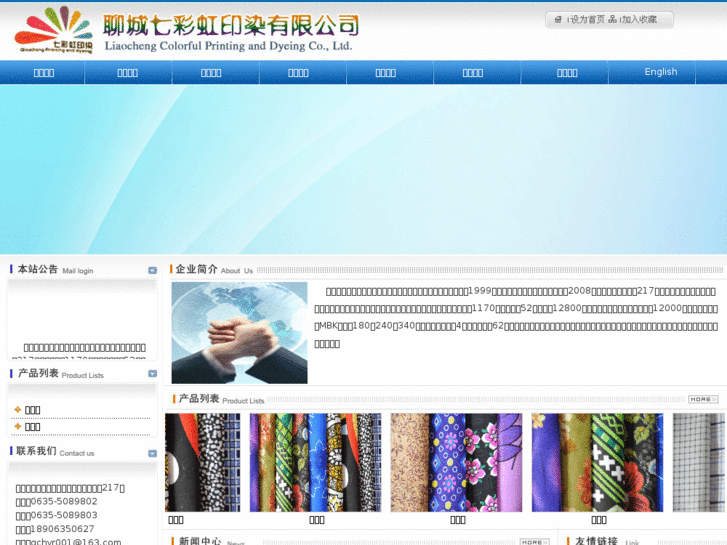Open the multicolor striped fabric rolls thumbnail
The image size is (727, 545).
point(315,462)
